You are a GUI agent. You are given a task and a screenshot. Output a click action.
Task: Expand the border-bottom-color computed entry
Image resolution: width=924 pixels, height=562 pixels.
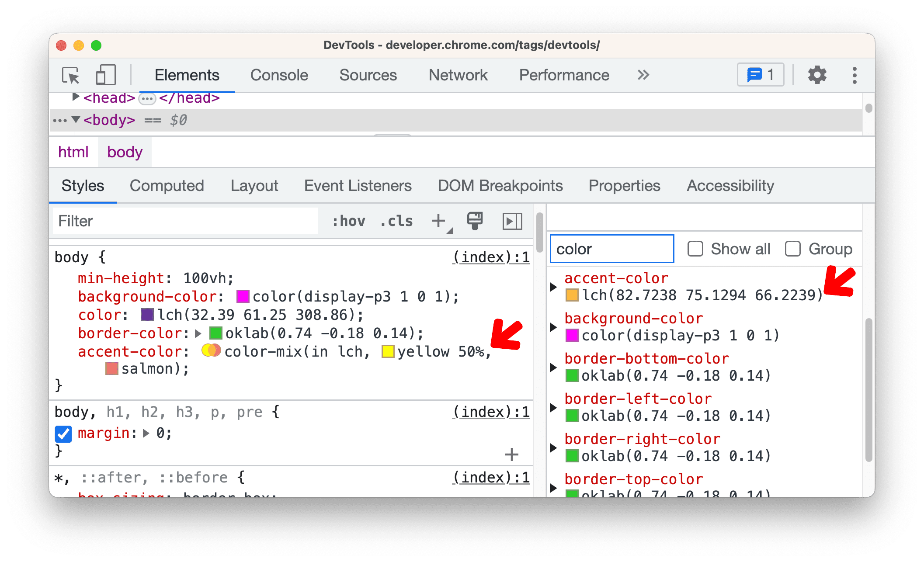pos(557,365)
